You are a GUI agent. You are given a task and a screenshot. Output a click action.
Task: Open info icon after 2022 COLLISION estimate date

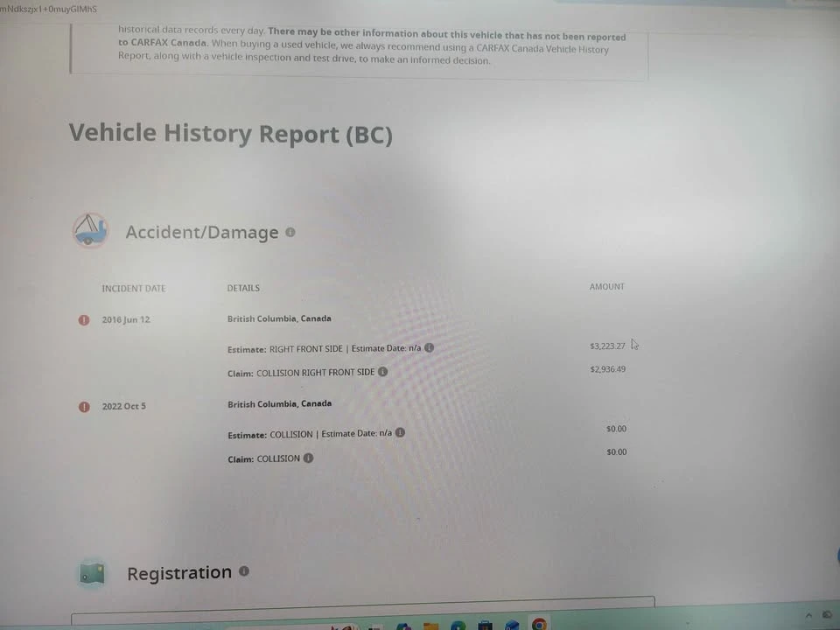pyautogui.click(x=400, y=432)
